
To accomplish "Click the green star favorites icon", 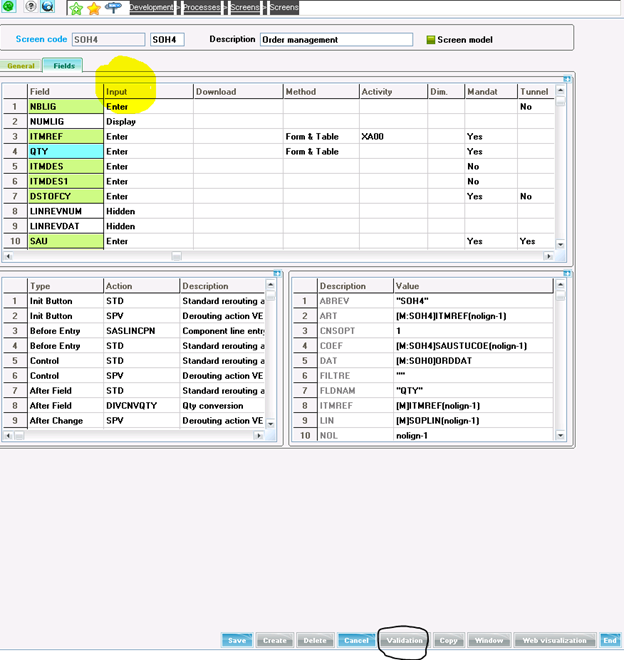I will tap(76, 8).
